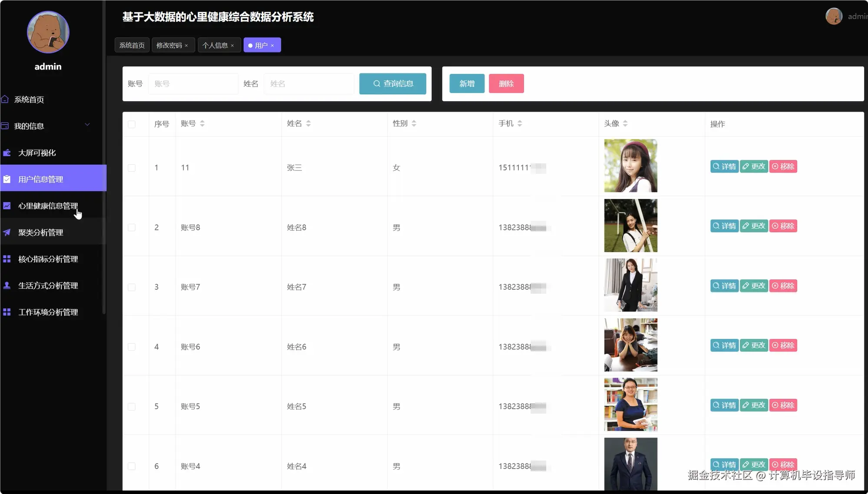
Task: Expand the 我的信息 submenu chevron
Action: (x=87, y=125)
